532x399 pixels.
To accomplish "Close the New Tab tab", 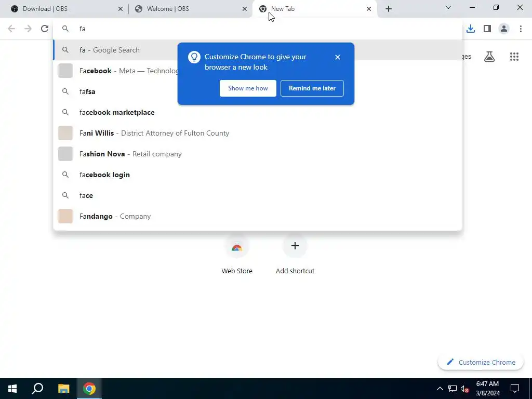I will tap(369, 9).
